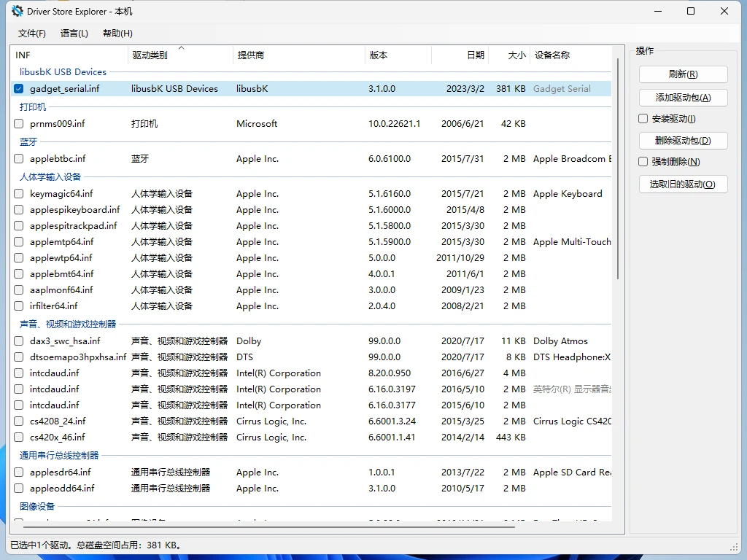Select the applebtbc.inf checkbox

point(18,158)
